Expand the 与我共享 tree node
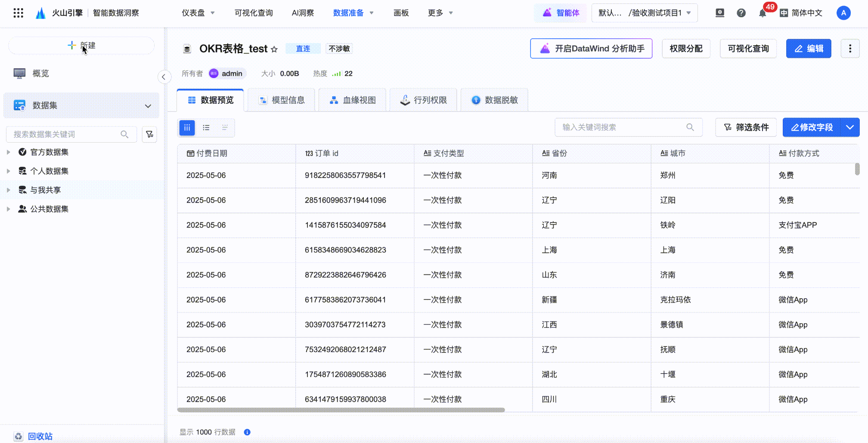 [8, 190]
